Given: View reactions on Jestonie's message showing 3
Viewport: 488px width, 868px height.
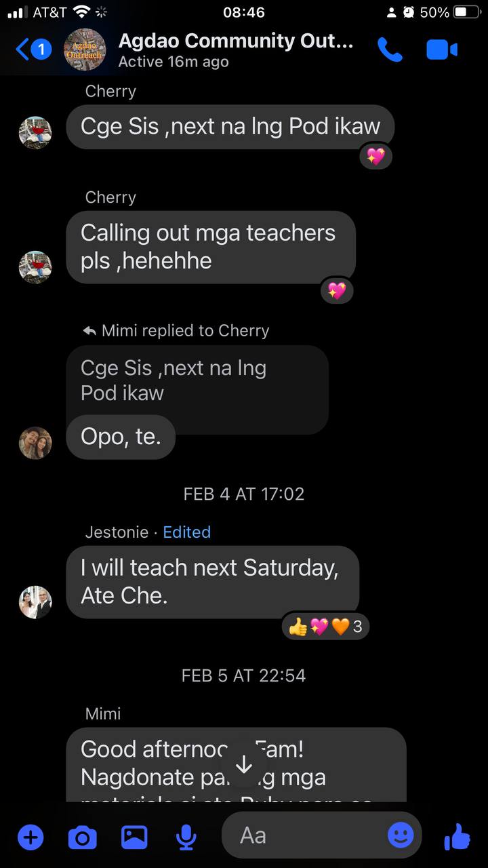Looking at the screenshot, I should pos(325,627).
